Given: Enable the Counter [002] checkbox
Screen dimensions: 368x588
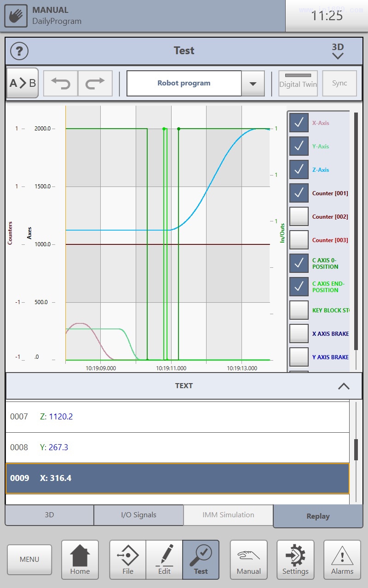Looking at the screenshot, I should [299, 216].
